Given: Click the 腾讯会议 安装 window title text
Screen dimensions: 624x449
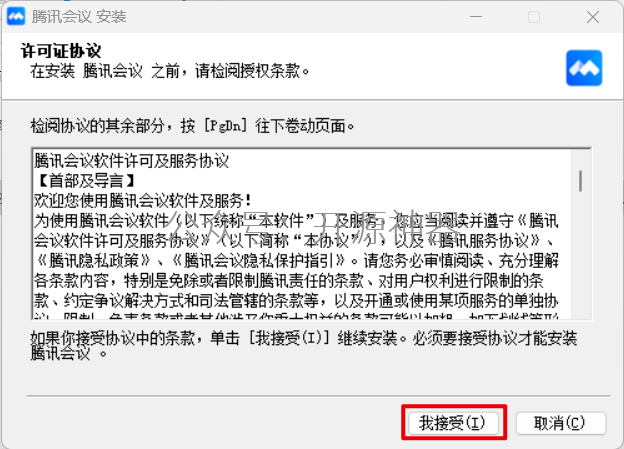Looking at the screenshot, I should point(79,17).
